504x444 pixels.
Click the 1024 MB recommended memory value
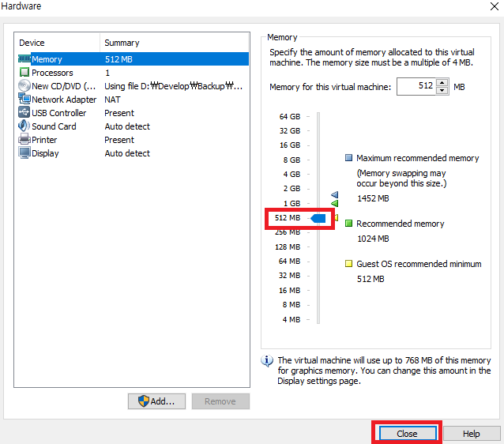tap(373, 239)
